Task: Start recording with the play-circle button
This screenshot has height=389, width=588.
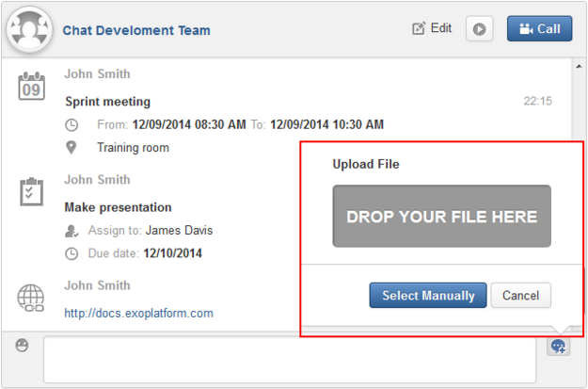Action: (x=479, y=29)
